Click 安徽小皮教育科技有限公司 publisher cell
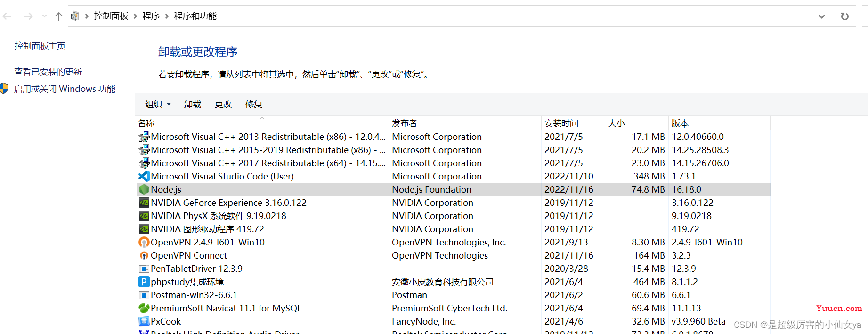 (x=443, y=282)
